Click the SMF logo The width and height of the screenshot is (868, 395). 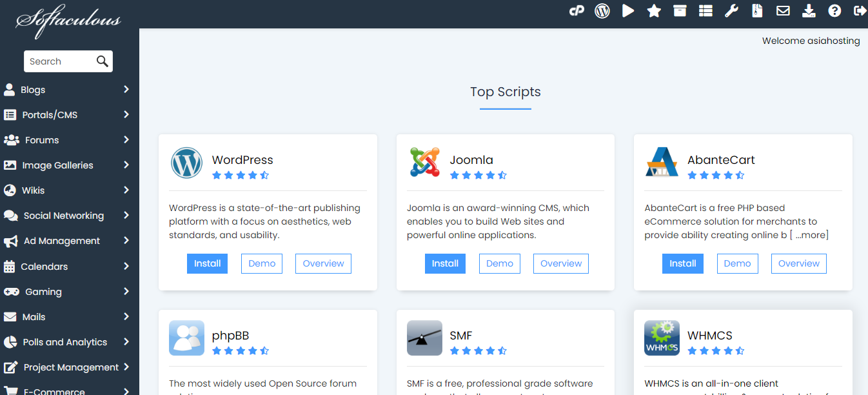coord(424,338)
